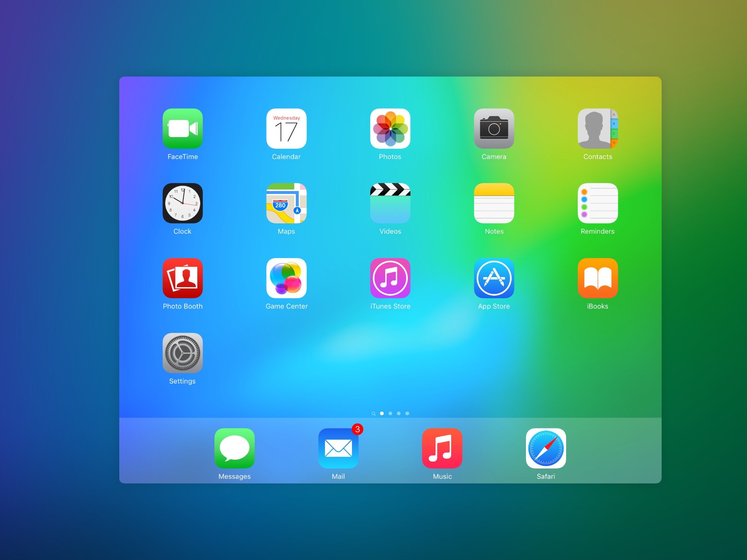Open Safari from the dock

click(546, 448)
